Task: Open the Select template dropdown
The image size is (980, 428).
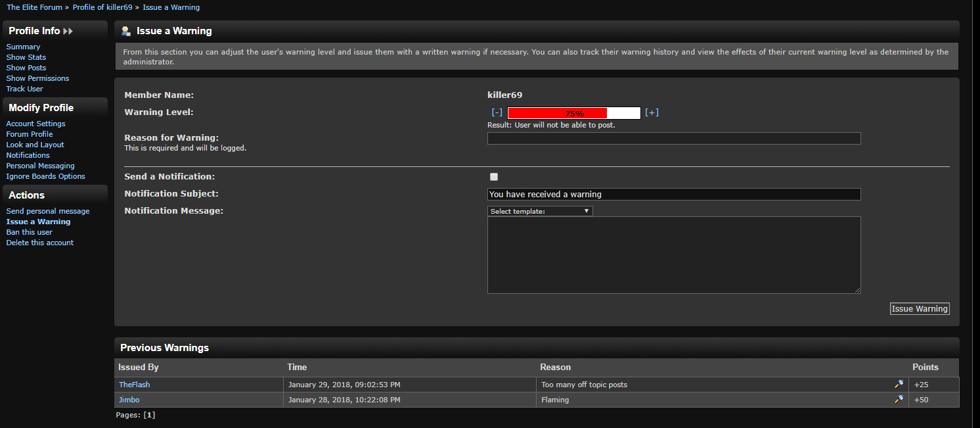Action: (x=540, y=211)
